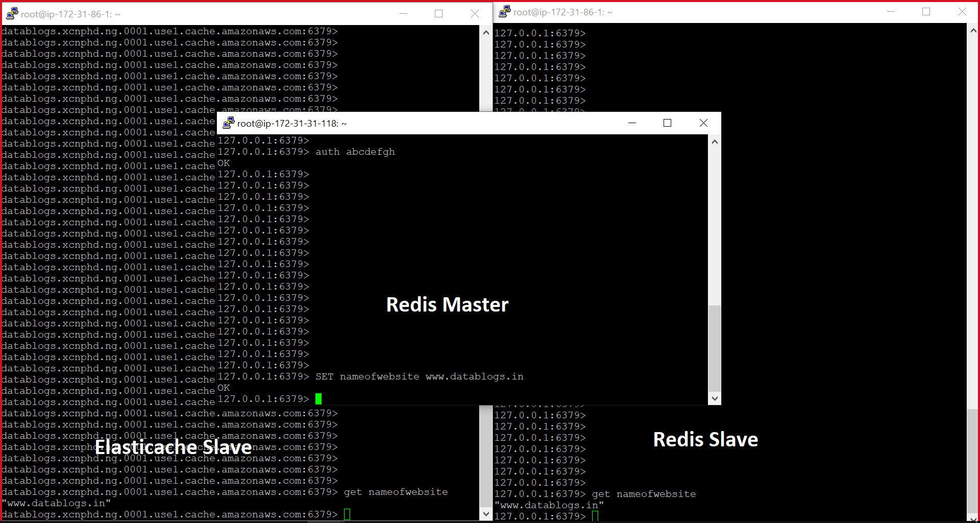The height and width of the screenshot is (523, 980).
Task: Click the hollow cursor in the datablogs cache terminal
Action: pyautogui.click(x=347, y=514)
